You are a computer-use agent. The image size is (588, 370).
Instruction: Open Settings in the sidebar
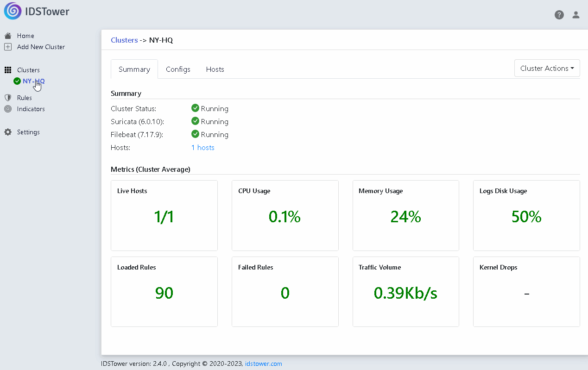pyautogui.click(x=28, y=132)
